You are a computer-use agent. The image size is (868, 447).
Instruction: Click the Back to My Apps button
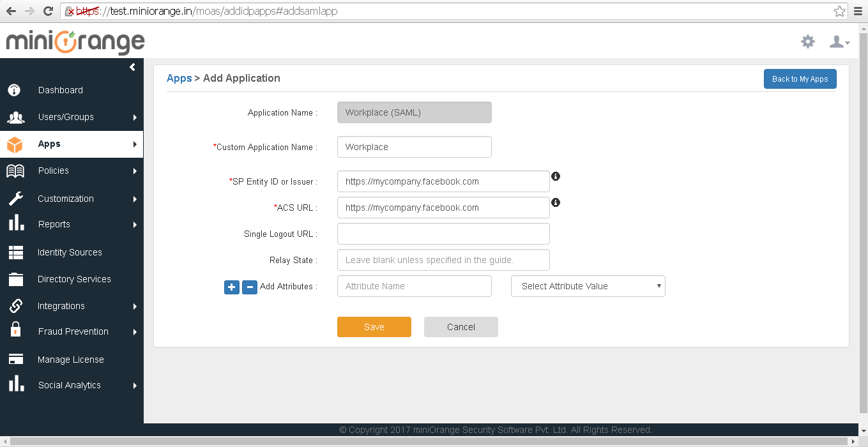[x=800, y=79]
